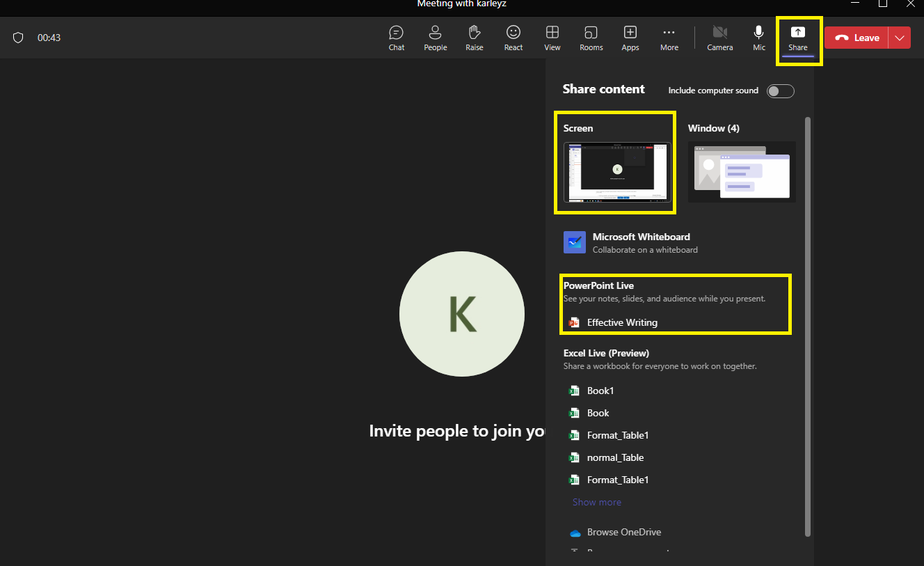Mute the Mic
This screenshot has height=566, width=924.
coord(759,38)
